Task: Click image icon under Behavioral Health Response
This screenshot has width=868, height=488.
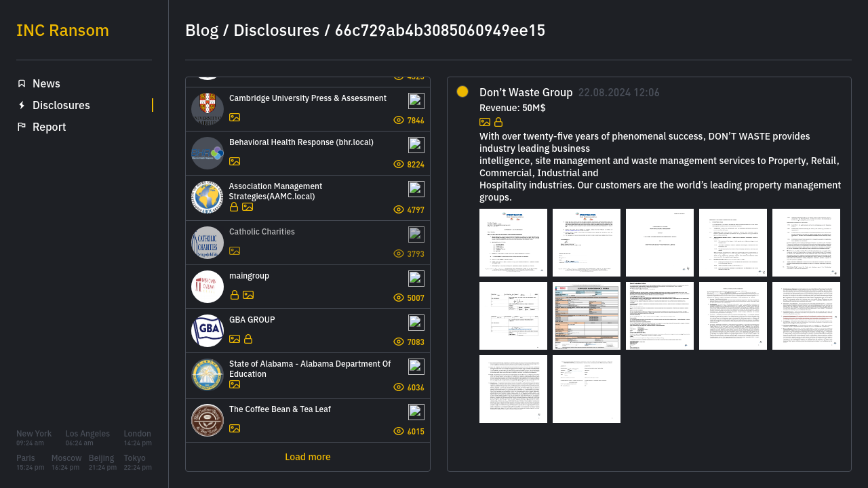Action: click(x=235, y=161)
